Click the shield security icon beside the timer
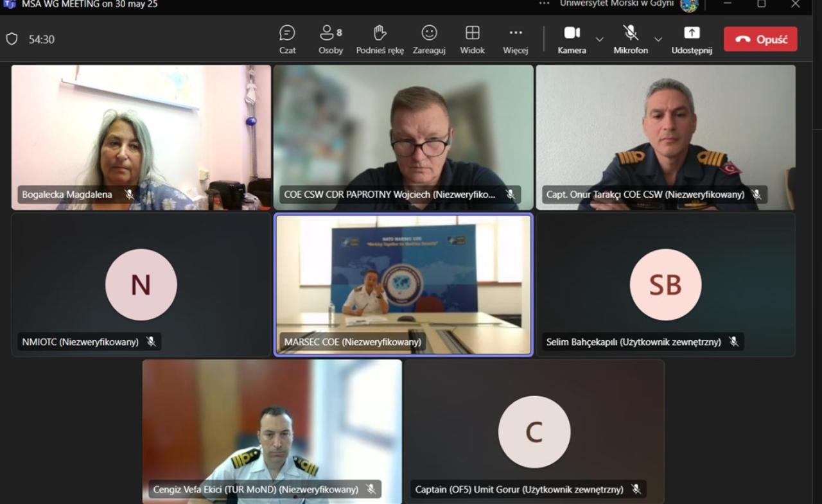The width and height of the screenshot is (822, 504). (12, 39)
